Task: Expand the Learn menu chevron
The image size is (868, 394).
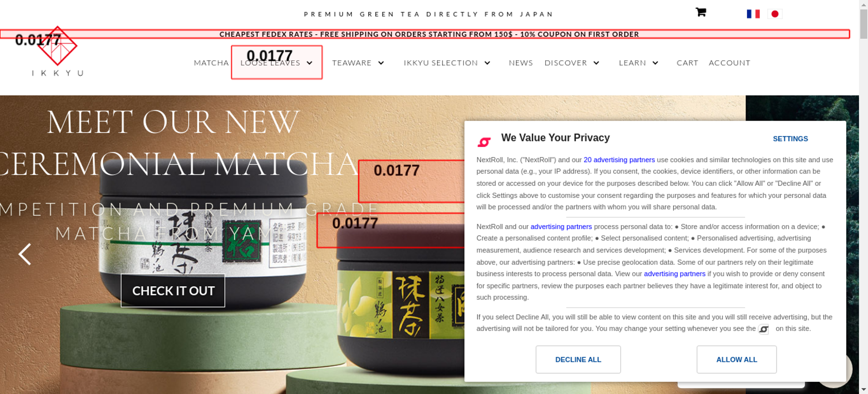Action: 655,63
